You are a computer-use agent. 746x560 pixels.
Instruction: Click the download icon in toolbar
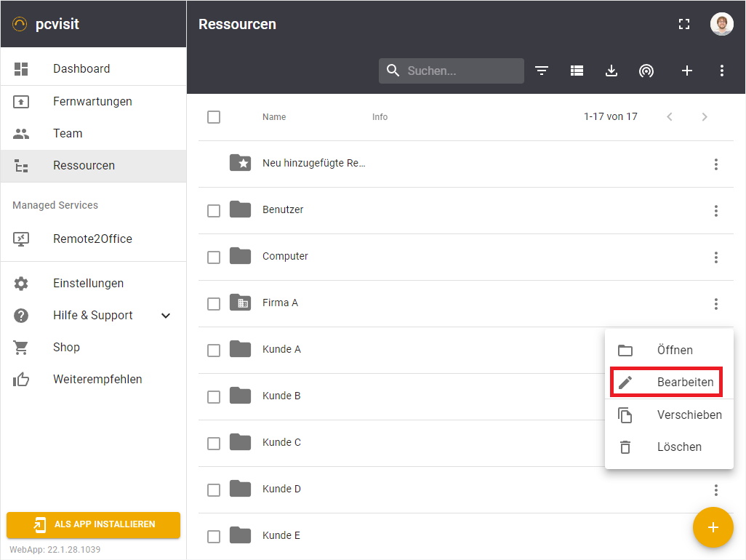pos(611,71)
